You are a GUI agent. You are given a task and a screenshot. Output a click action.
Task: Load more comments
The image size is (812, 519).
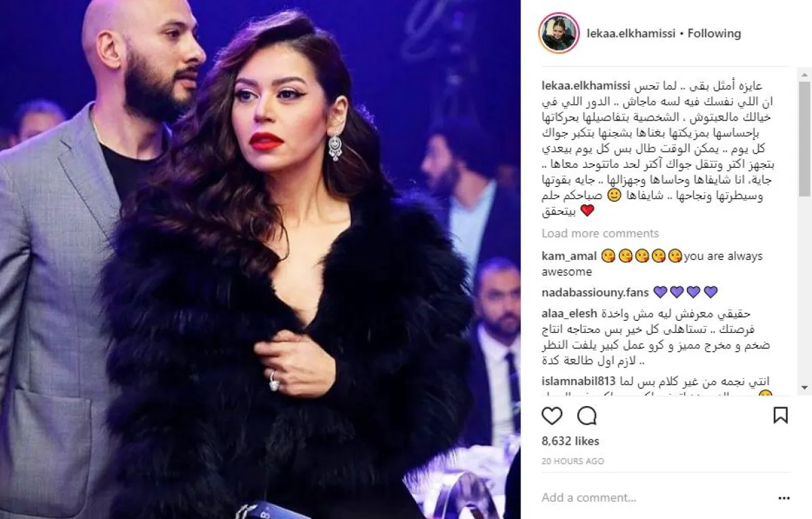click(600, 233)
